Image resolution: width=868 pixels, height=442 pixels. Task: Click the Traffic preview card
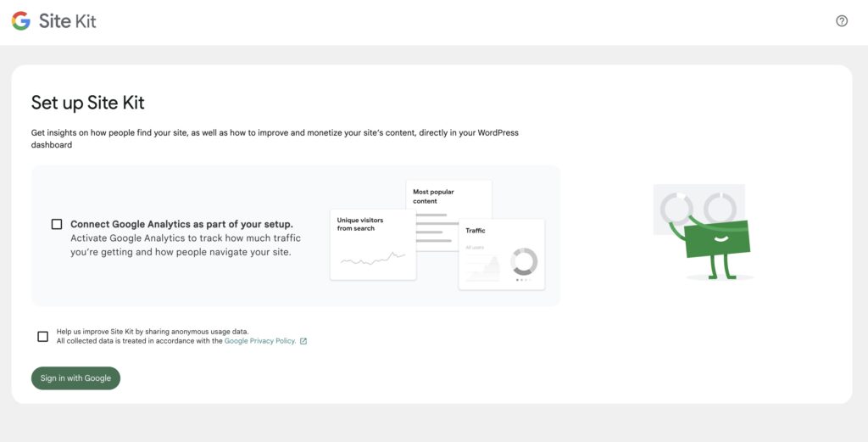502,255
